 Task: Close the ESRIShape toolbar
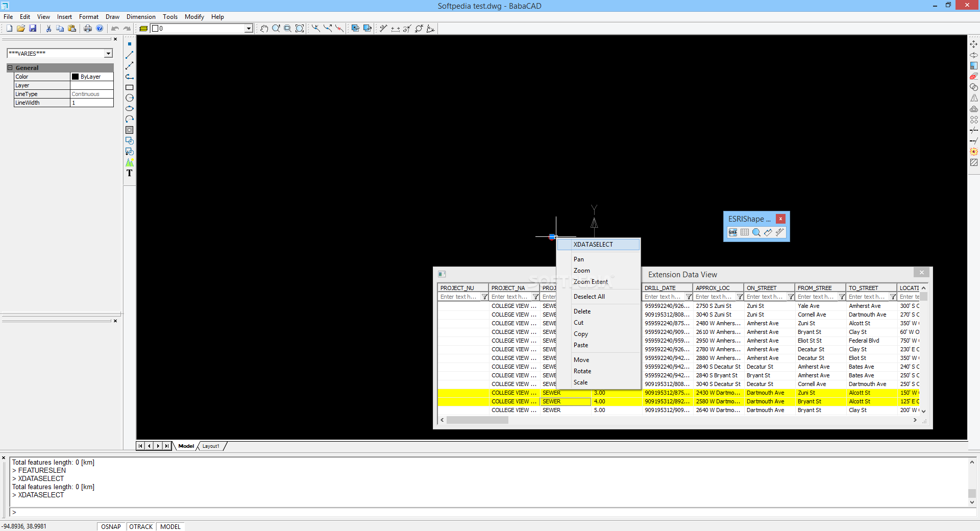pos(780,219)
